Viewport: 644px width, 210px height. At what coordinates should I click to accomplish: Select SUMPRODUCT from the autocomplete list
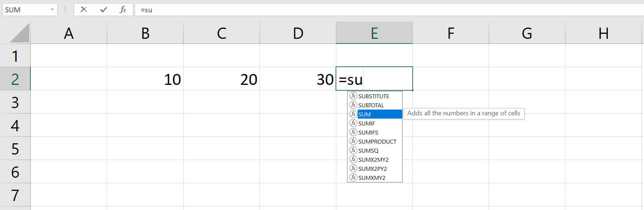click(375, 141)
